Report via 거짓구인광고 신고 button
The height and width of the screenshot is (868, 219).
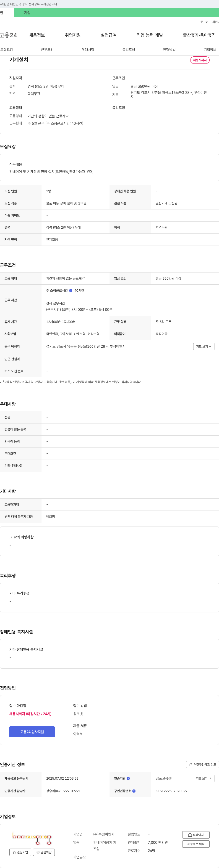click(x=203, y=765)
